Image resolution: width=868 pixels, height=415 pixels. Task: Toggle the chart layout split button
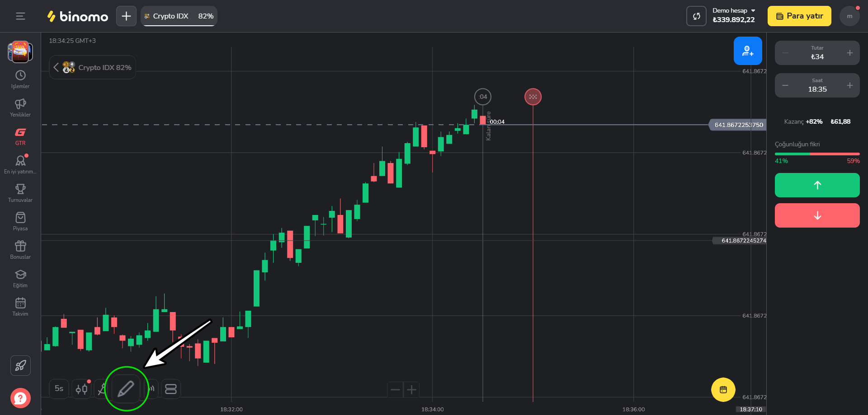[x=171, y=389]
